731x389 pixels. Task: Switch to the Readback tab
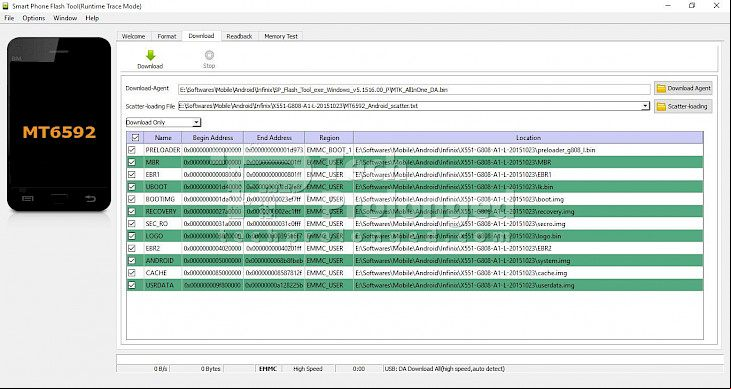[x=239, y=36]
